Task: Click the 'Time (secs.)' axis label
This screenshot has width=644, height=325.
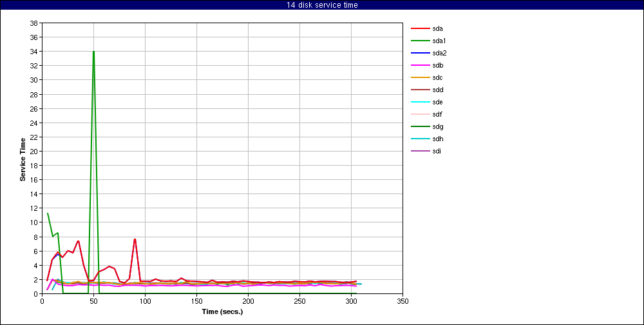Action: 222,311
